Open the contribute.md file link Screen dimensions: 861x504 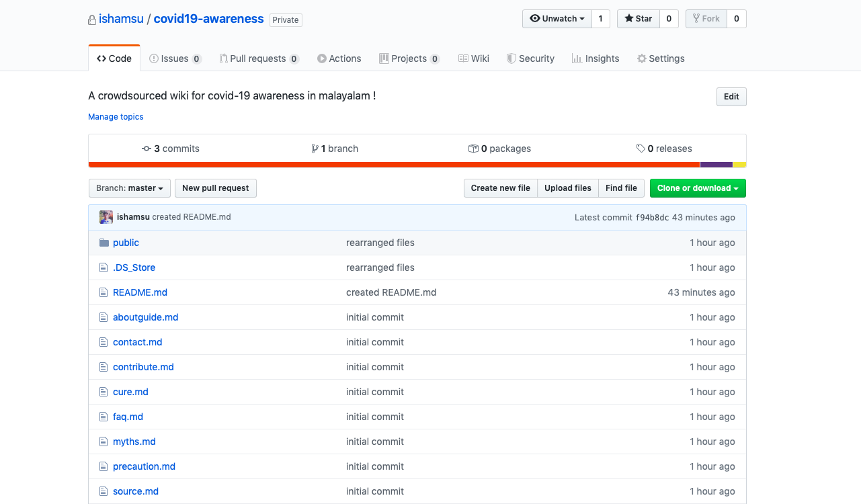(143, 367)
